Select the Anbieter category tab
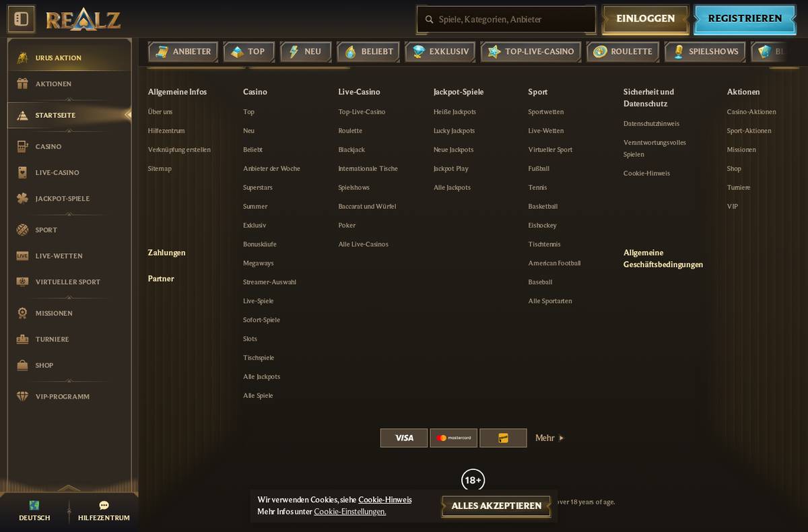This screenshot has height=532, width=808. pyautogui.click(x=183, y=52)
